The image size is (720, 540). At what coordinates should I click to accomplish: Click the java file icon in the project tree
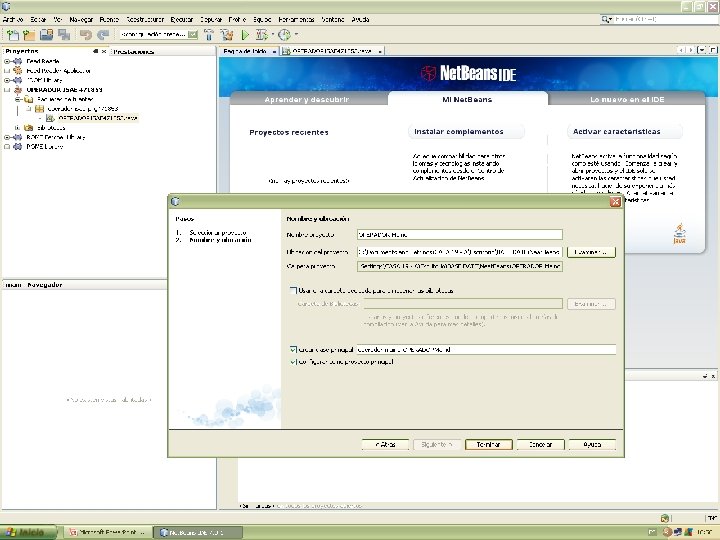(x=50, y=118)
